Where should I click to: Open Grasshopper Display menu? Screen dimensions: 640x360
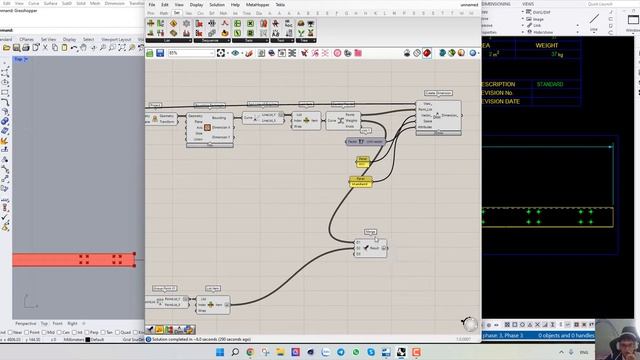[x=196, y=5]
